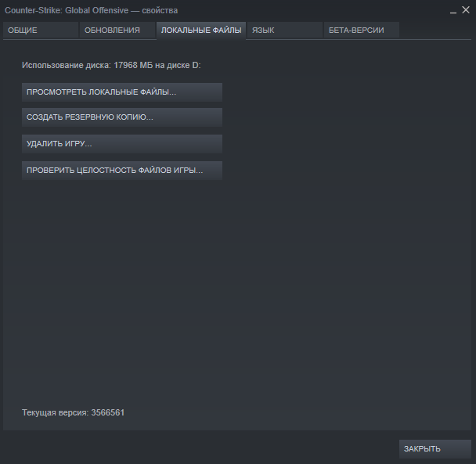Image resolution: width=476 pixels, height=464 pixels.
Task: Open the БЕТА-ВЕРСИИ tab
Action: point(361,30)
